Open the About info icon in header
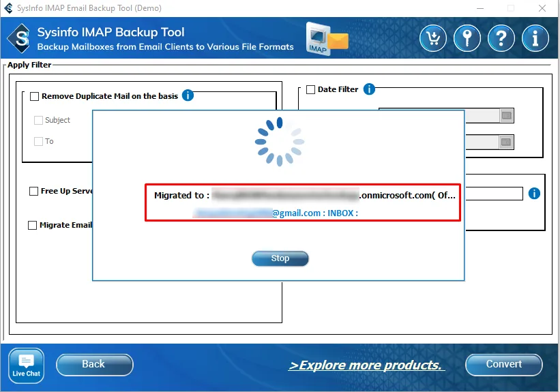Screen dimensions: 560x392 click(x=535, y=38)
